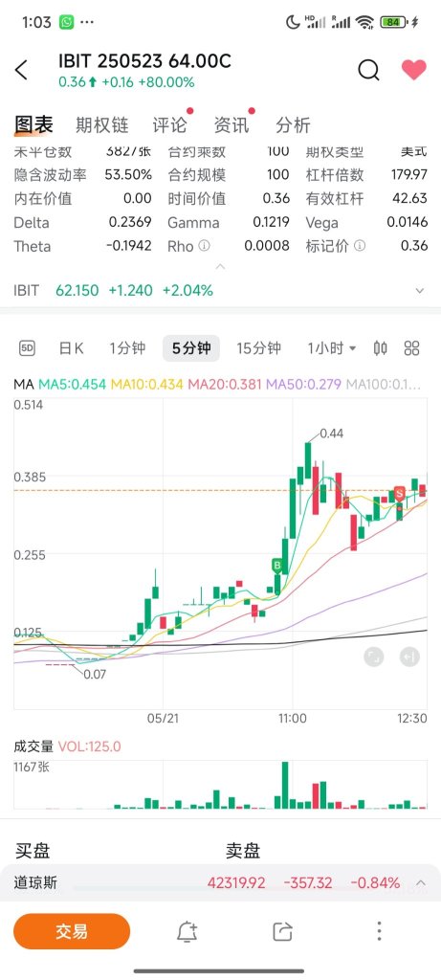Switch chart to 1分钟 interval

(127, 348)
